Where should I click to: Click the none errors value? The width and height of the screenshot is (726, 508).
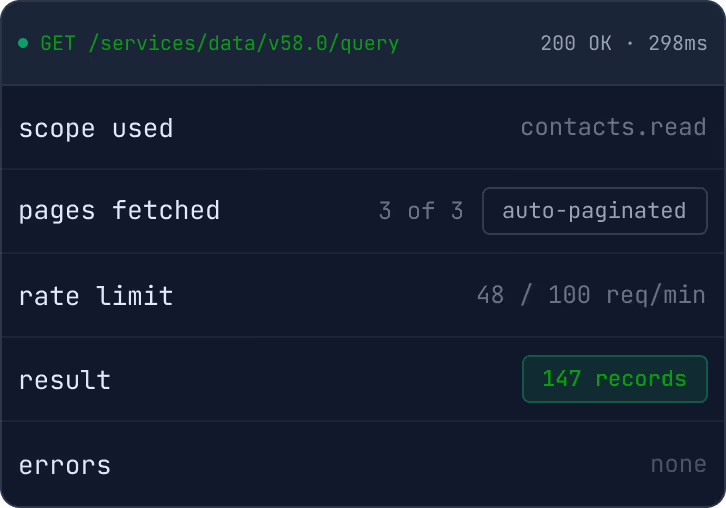(x=679, y=464)
